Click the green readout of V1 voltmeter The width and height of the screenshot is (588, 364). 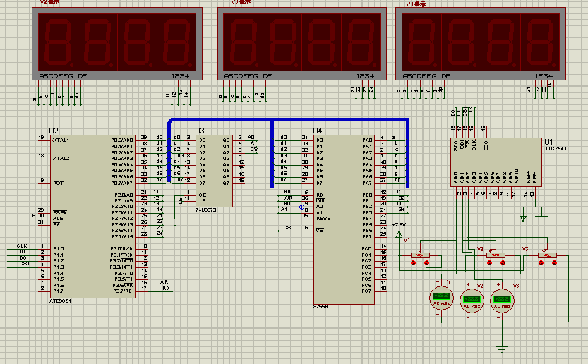(441, 296)
